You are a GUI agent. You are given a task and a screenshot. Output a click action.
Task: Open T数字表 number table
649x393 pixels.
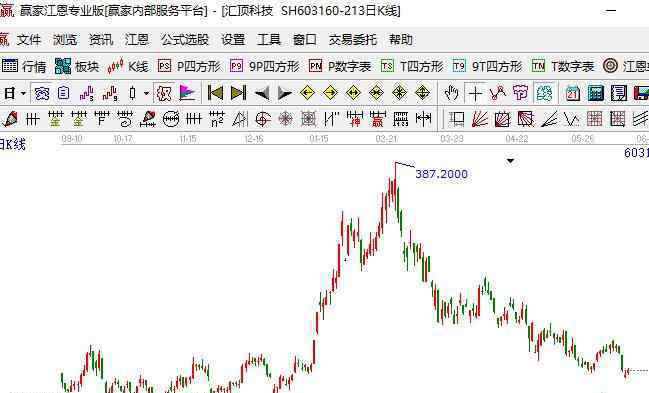pyautogui.click(x=563, y=66)
